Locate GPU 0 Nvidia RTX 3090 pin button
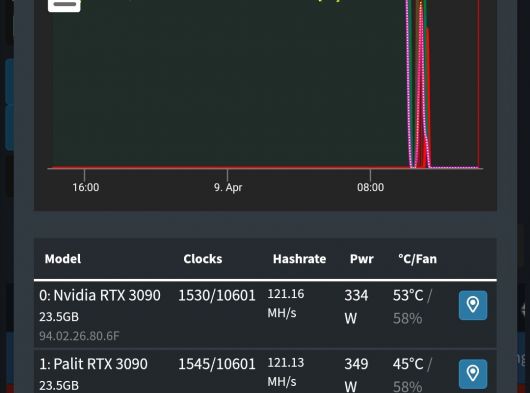The width and height of the screenshot is (530, 393). pos(473,305)
